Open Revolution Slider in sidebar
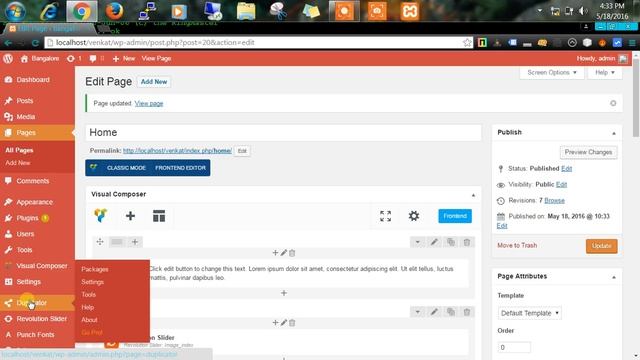 (x=42, y=319)
